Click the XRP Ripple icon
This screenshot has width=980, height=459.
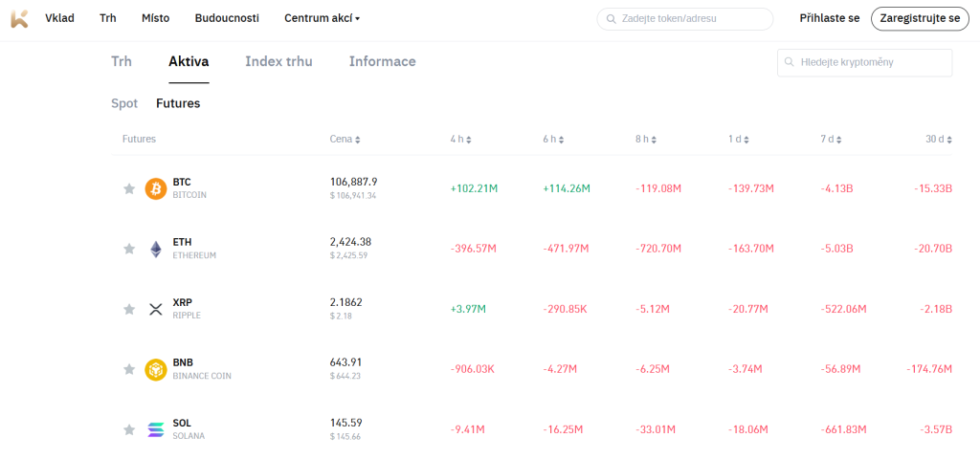click(155, 309)
